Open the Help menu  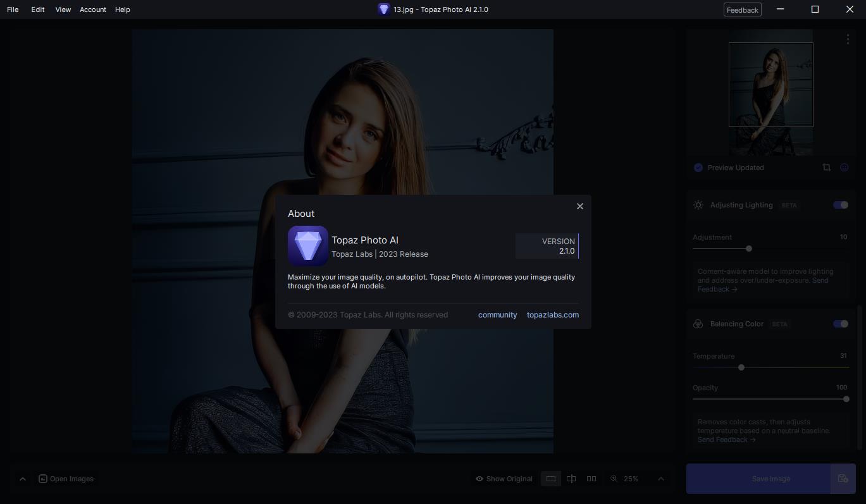[x=123, y=9]
